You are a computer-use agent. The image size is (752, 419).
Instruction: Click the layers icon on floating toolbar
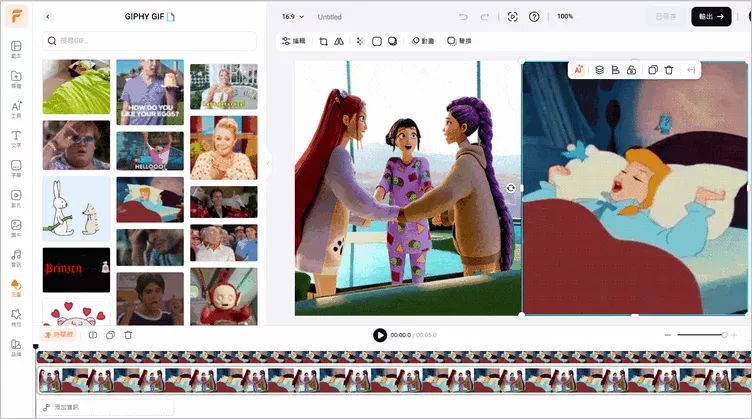click(599, 70)
